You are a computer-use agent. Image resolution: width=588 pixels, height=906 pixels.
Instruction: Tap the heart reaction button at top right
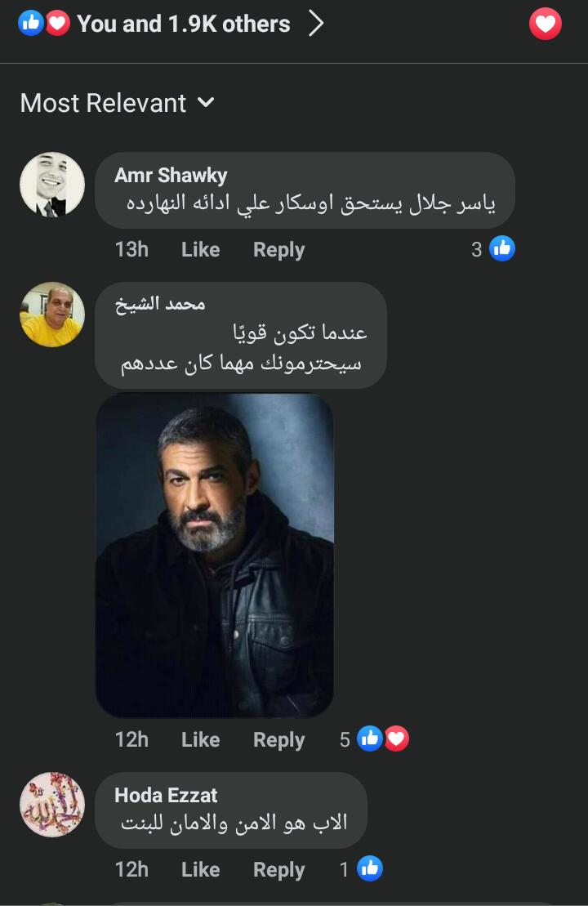point(545,24)
